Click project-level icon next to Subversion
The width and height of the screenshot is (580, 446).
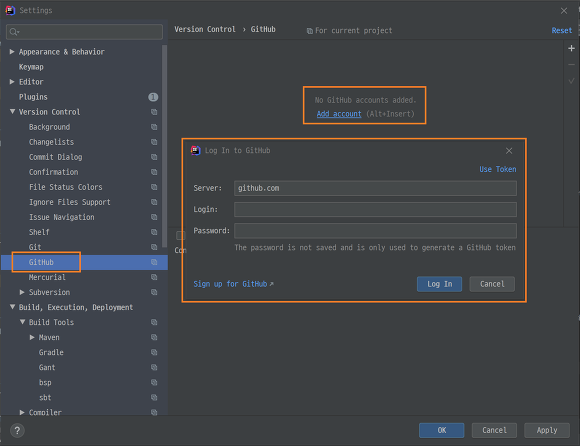point(154,292)
